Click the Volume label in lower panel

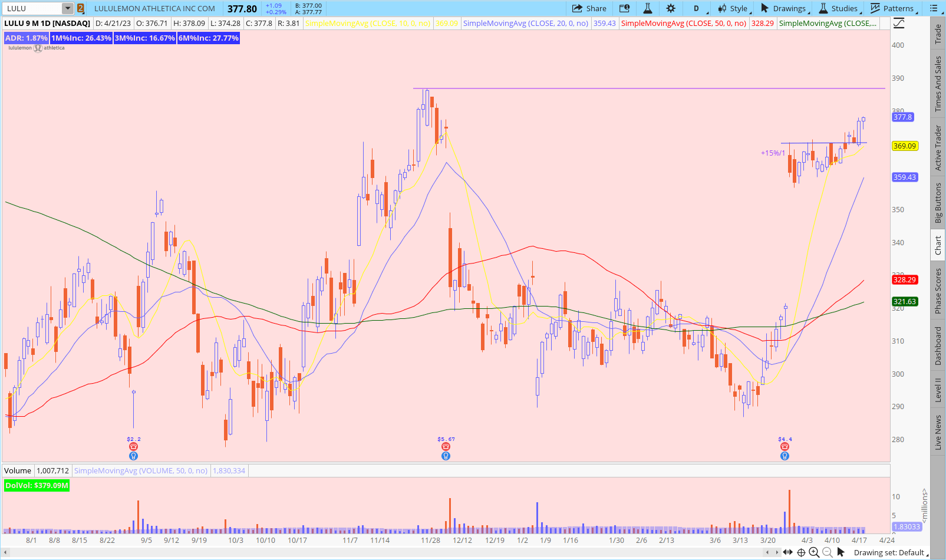click(18, 470)
